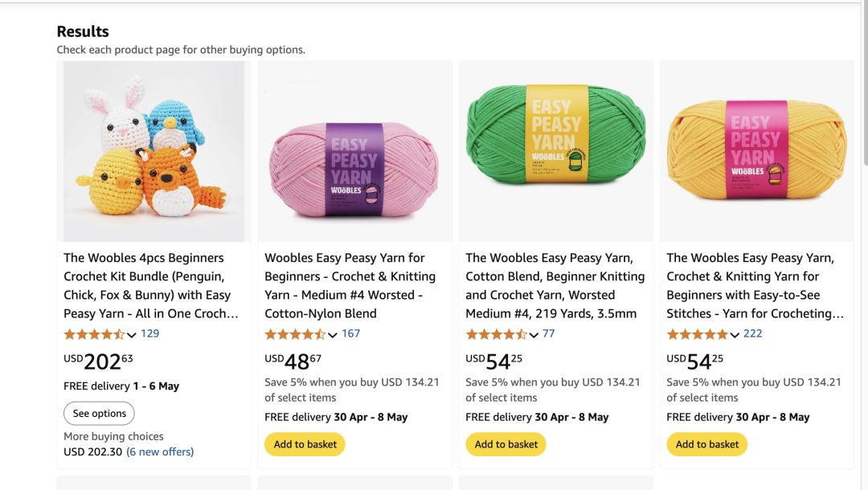Click star rating of pink yarn product

click(x=295, y=334)
